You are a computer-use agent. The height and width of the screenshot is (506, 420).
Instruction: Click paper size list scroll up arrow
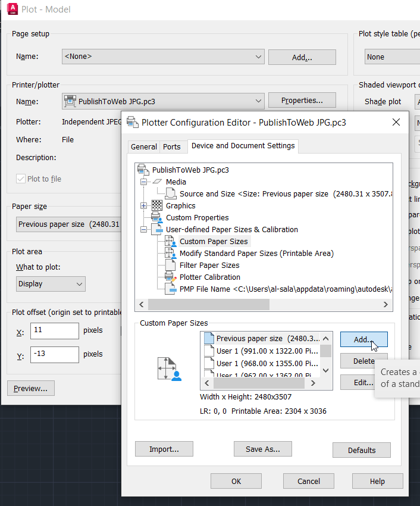[326, 339]
